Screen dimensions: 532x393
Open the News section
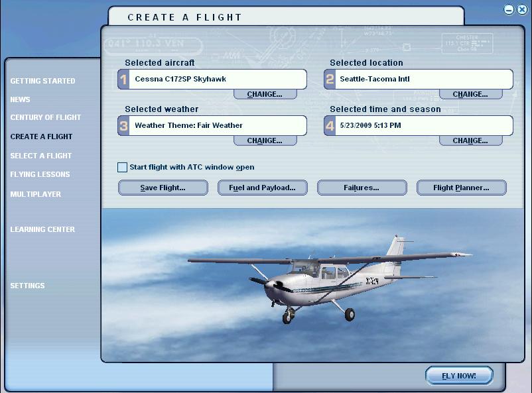(20, 99)
